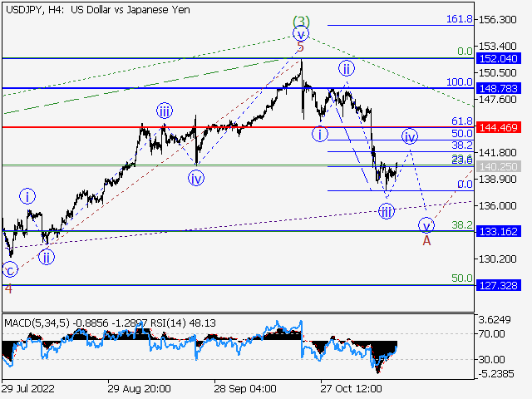Select the 161.8 Fibonacci level label
This screenshot has width=532, height=399.
point(460,19)
